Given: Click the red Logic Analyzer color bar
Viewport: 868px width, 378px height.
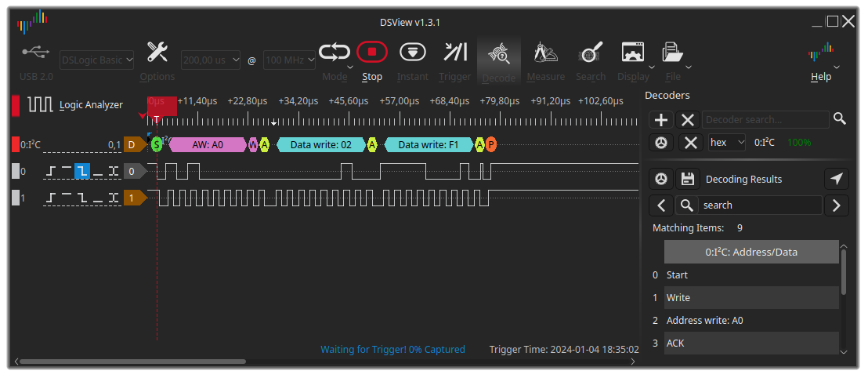Looking at the screenshot, I should (x=16, y=105).
